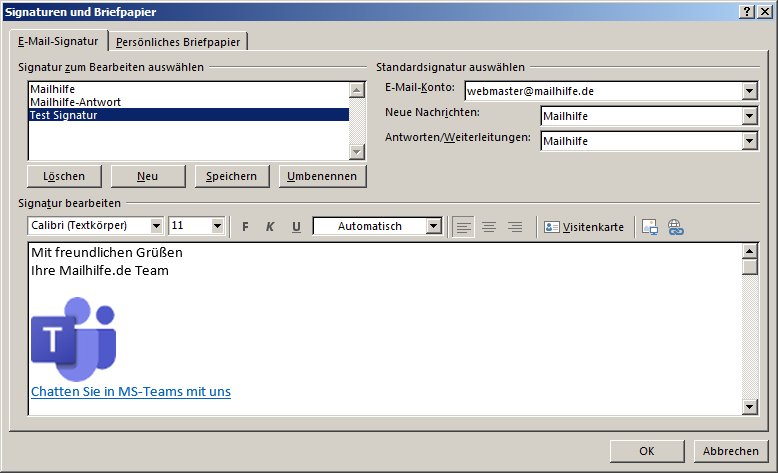Toggle italic formatting button
This screenshot has width=778, height=473.
(x=270, y=227)
